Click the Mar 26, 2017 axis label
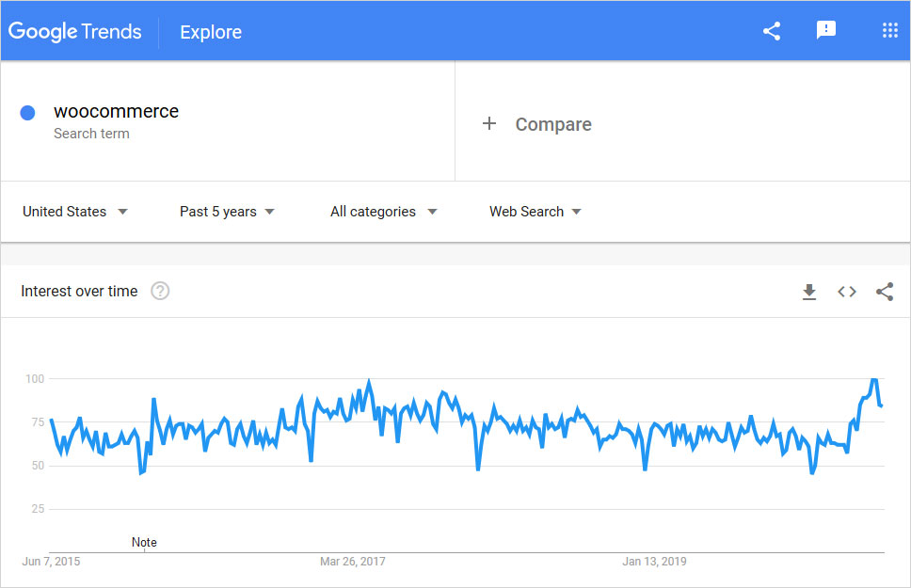This screenshot has height=588, width=911. [353, 562]
